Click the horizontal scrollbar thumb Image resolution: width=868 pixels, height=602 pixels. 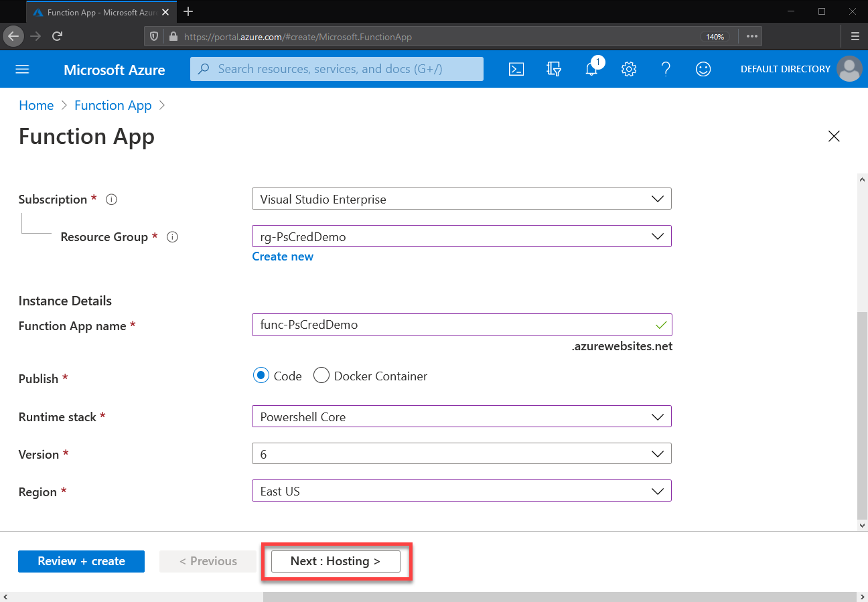(x=559, y=597)
